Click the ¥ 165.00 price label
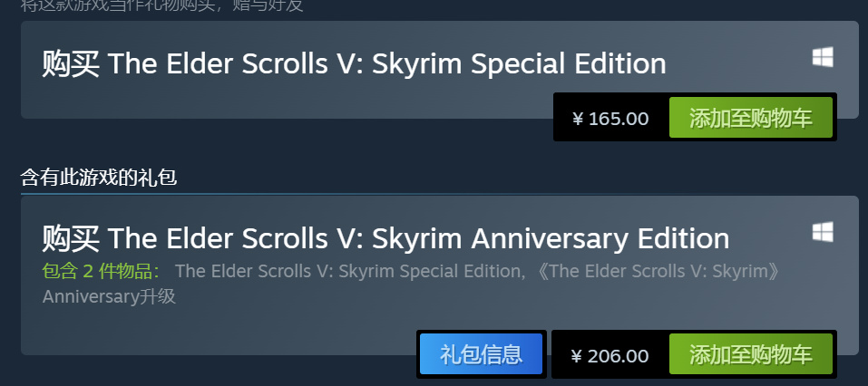The width and height of the screenshot is (868, 386). (x=610, y=119)
